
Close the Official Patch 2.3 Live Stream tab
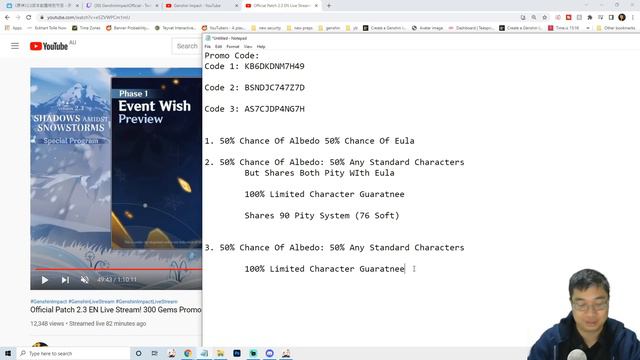click(x=316, y=6)
